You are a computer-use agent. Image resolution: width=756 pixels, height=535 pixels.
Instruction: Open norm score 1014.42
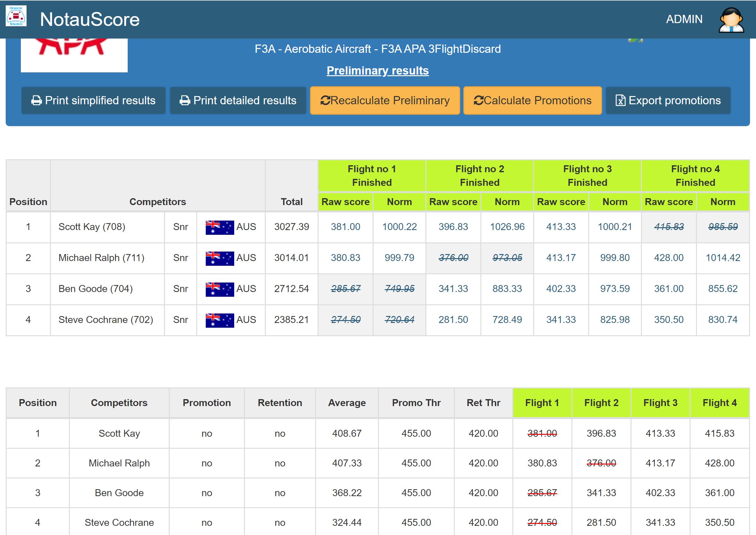pos(723,258)
